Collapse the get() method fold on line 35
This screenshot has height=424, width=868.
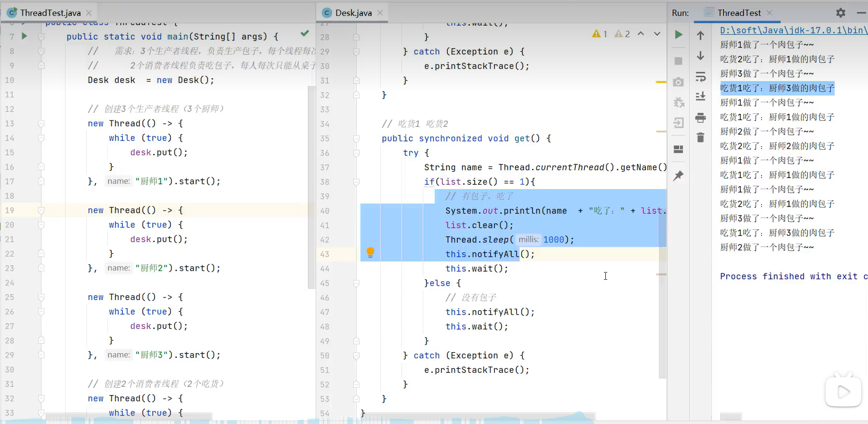tap(356, 138)
